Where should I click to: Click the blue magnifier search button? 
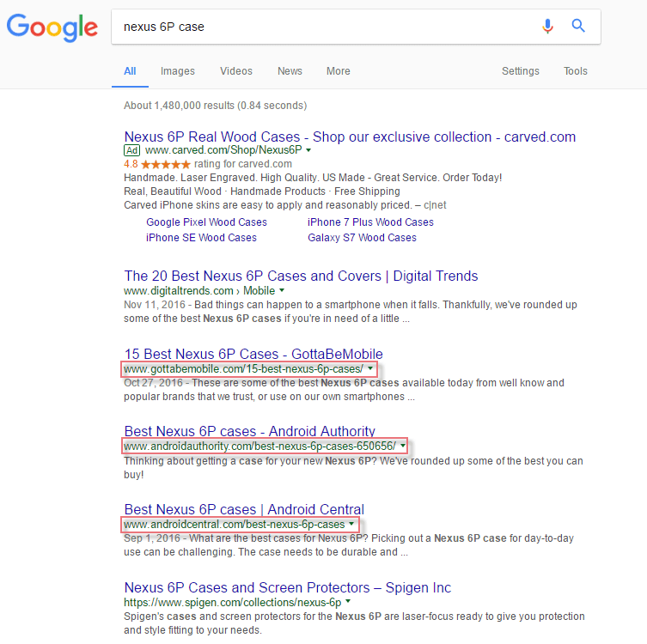[x=578, y=26]
